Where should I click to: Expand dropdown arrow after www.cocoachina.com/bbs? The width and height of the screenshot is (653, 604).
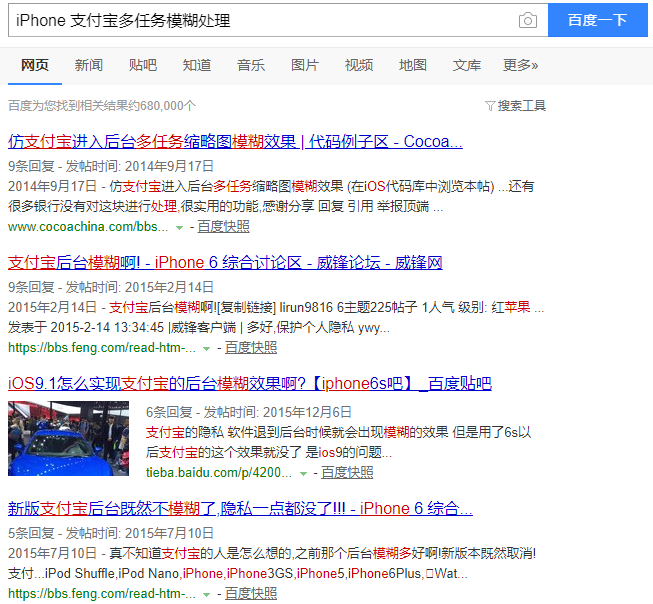[x=179, y=228]
